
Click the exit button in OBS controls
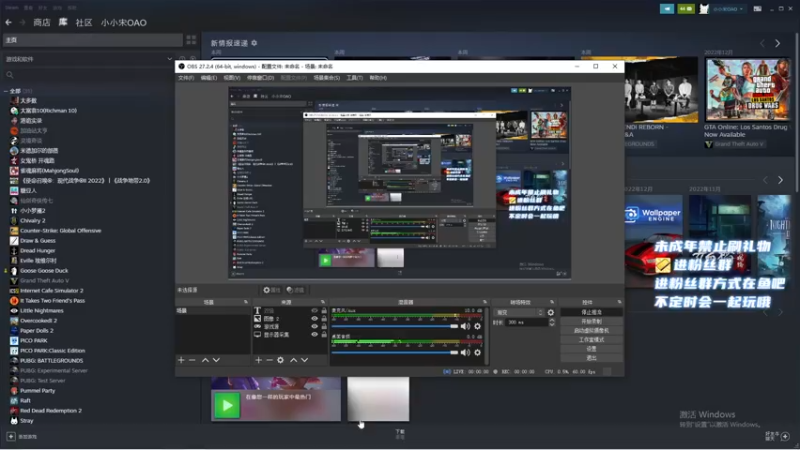(x=591, y=358)
